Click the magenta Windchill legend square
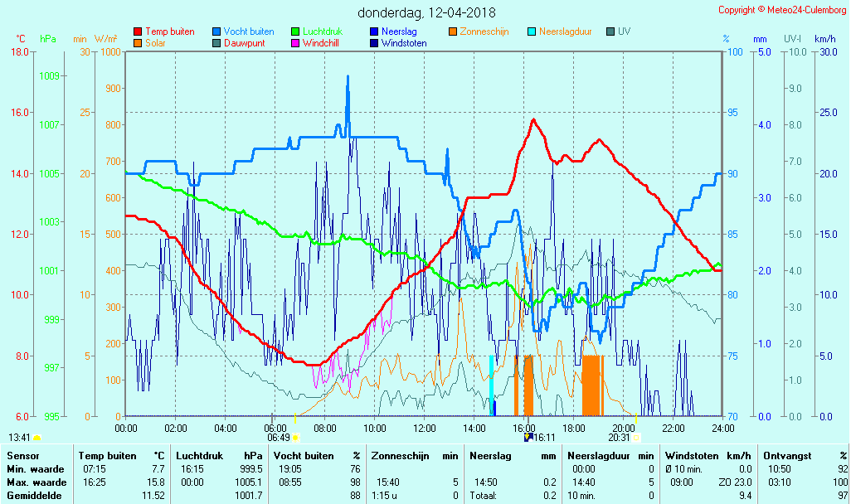Screen dimensions: 851x504 (x=295, y=43)
